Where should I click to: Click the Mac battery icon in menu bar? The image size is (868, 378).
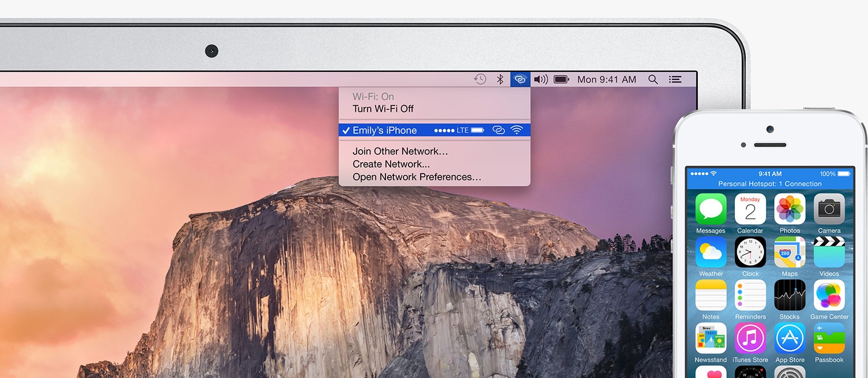pyautogui.click(x=561, y=79)
